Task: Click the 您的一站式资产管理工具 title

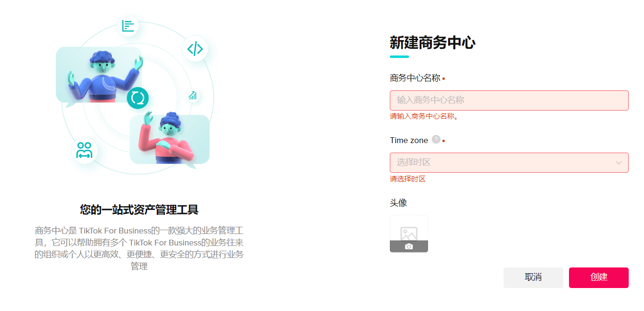Action: coord(139,210)
